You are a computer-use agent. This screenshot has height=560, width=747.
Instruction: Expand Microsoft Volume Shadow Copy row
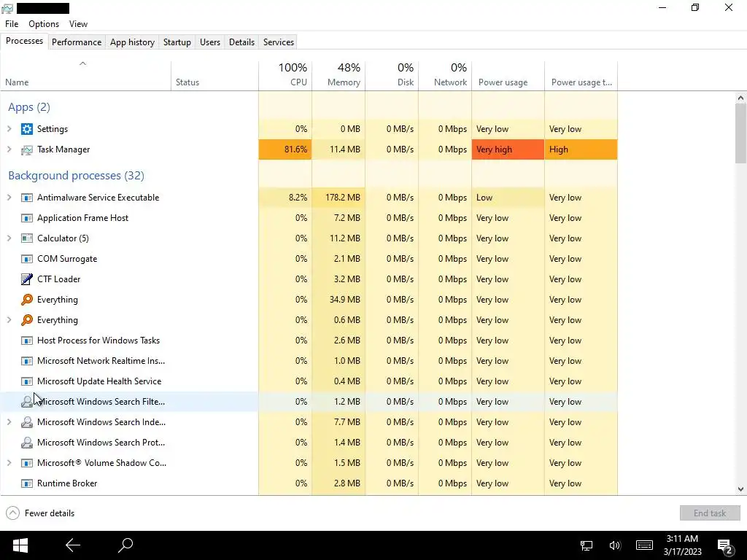pyautogui.click(x=9, y=463)
